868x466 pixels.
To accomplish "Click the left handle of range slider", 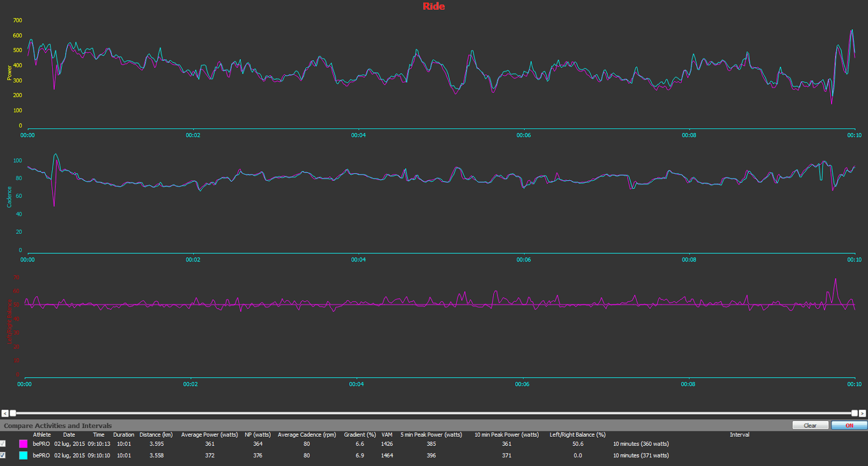I will point(13,413).
